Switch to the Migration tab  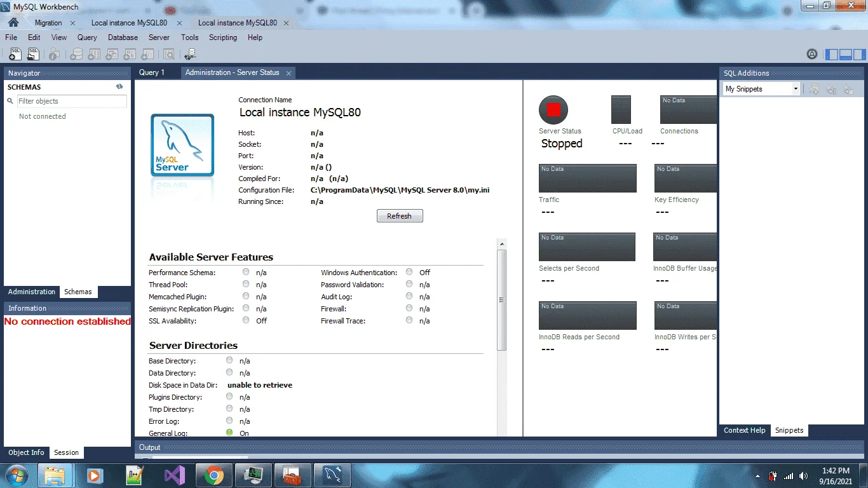pyautogui.click(x=48, y=23)
